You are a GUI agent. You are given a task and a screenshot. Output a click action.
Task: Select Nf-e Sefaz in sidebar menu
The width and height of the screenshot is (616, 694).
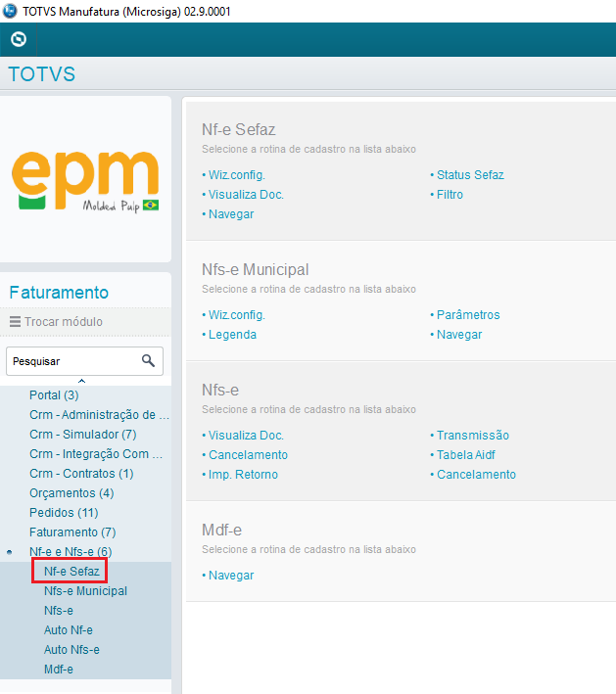pyautogui.click(x=71, y=572)
